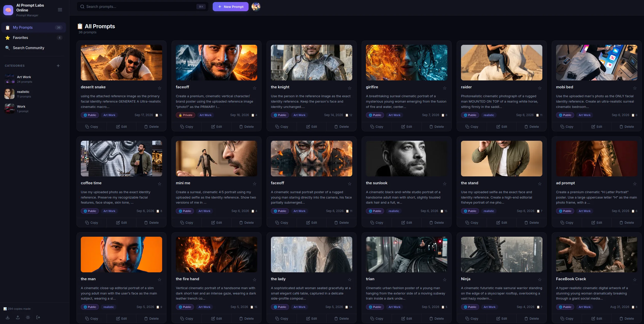Click the '294 copies made' stat
The width and height of the screenshot is (644, 324).
click(x=17, y=309)
